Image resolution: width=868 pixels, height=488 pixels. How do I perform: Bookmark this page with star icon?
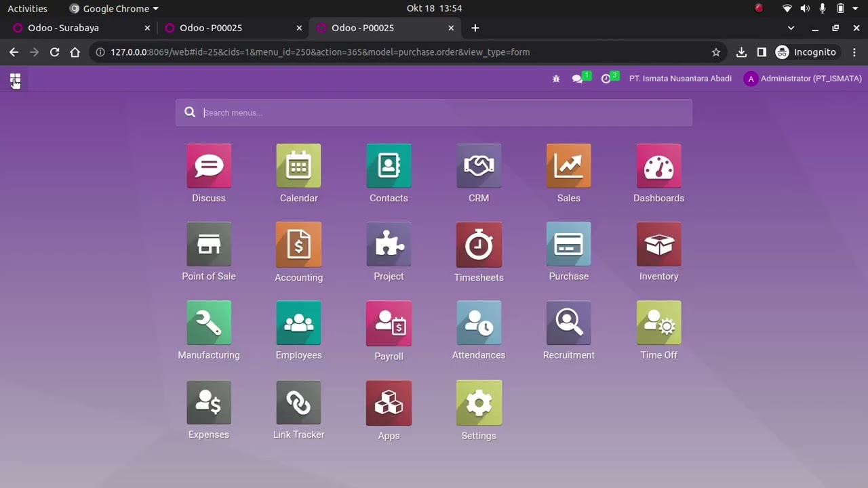[x=715, y=52]
